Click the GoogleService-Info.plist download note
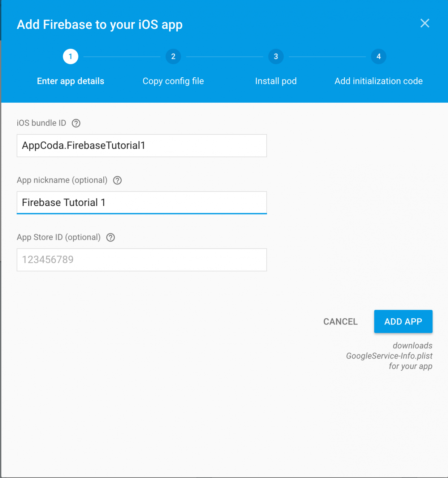448x478 pixels. tap(389, 356)
